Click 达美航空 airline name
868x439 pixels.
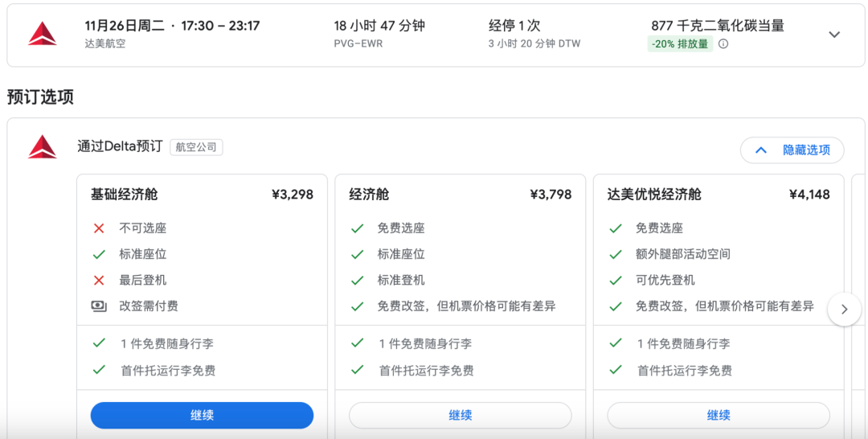105,43
